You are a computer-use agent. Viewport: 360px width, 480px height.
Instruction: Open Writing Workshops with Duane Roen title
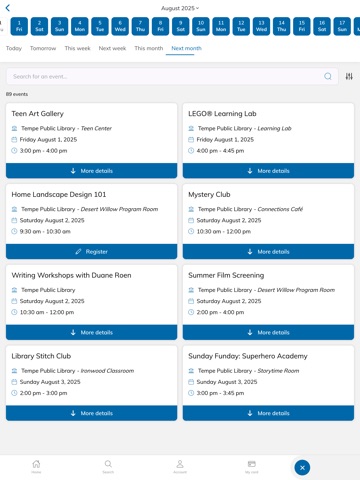point(71,275)
